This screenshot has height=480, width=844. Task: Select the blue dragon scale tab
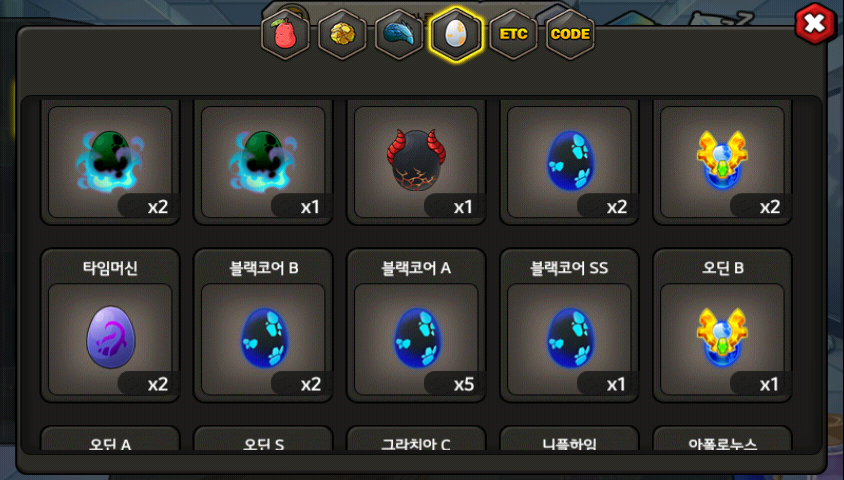[399, 34]
